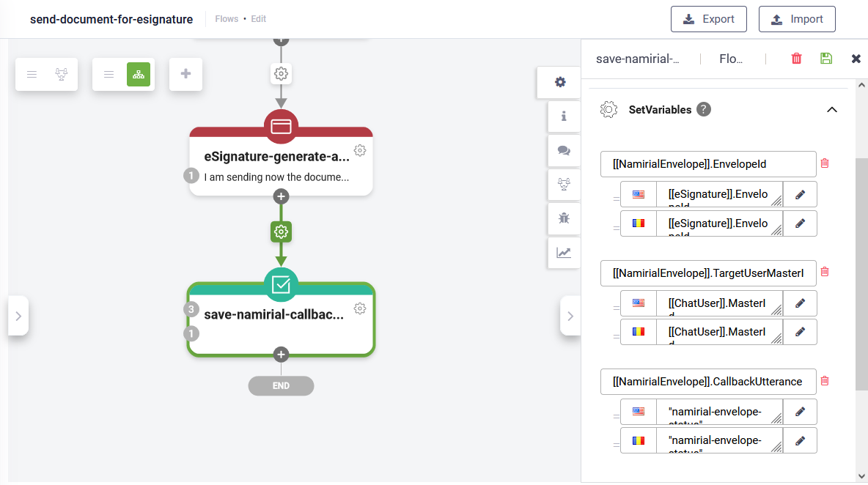Toggle the list view next to diagram button
Image resolution: width=868 pixels, height=485 pixels.
click(108, 74)
